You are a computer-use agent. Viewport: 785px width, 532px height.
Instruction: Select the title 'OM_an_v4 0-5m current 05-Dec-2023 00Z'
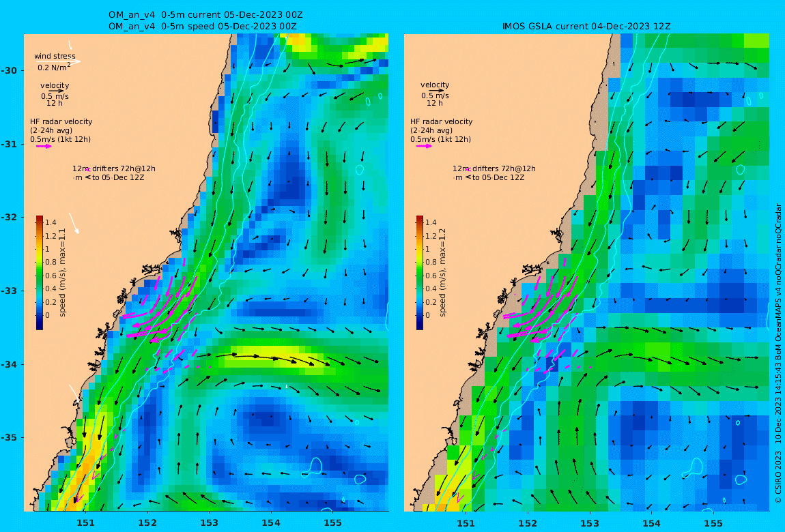(x=205, y=15)
